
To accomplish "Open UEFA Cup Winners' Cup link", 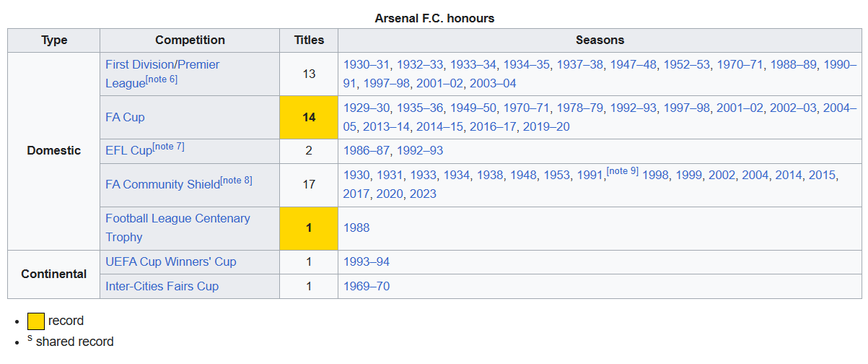I will click(171, 261).
